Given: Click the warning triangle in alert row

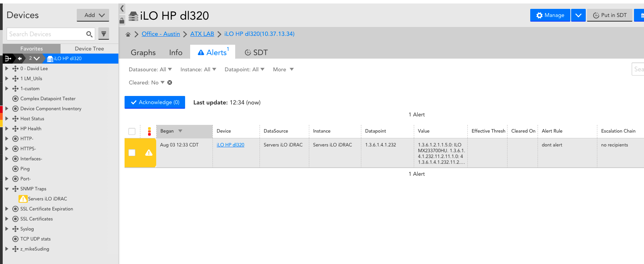Looking at the screenshot, I should (149, 153).
